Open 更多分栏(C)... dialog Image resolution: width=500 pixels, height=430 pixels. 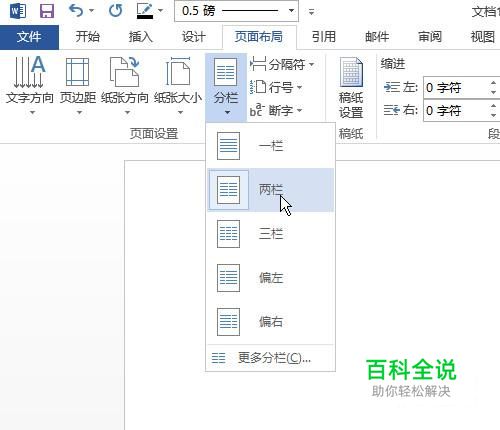coord(270,358)
